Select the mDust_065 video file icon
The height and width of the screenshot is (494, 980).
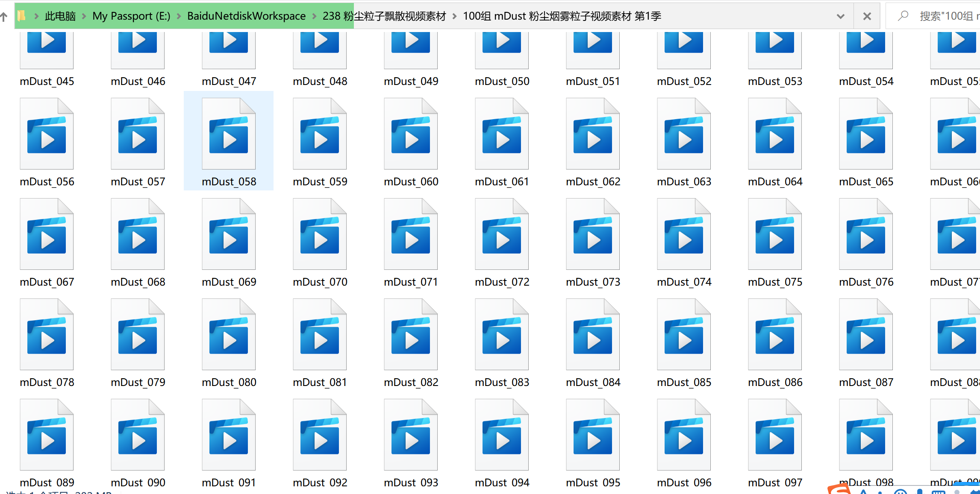(866, 134)
